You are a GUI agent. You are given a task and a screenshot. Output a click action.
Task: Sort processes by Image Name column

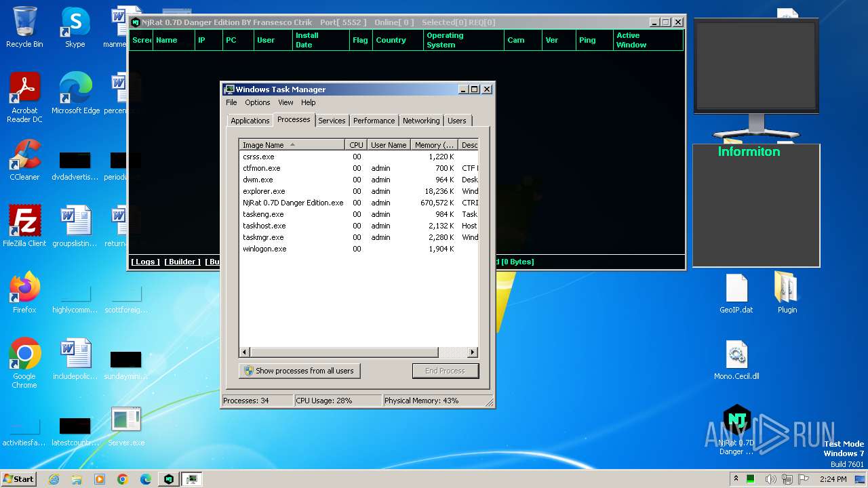[292, 144]
